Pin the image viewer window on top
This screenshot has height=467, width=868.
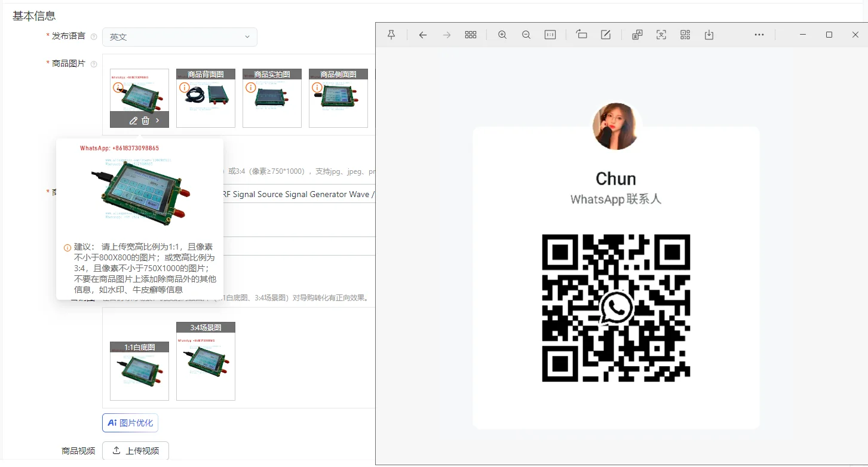391,35
